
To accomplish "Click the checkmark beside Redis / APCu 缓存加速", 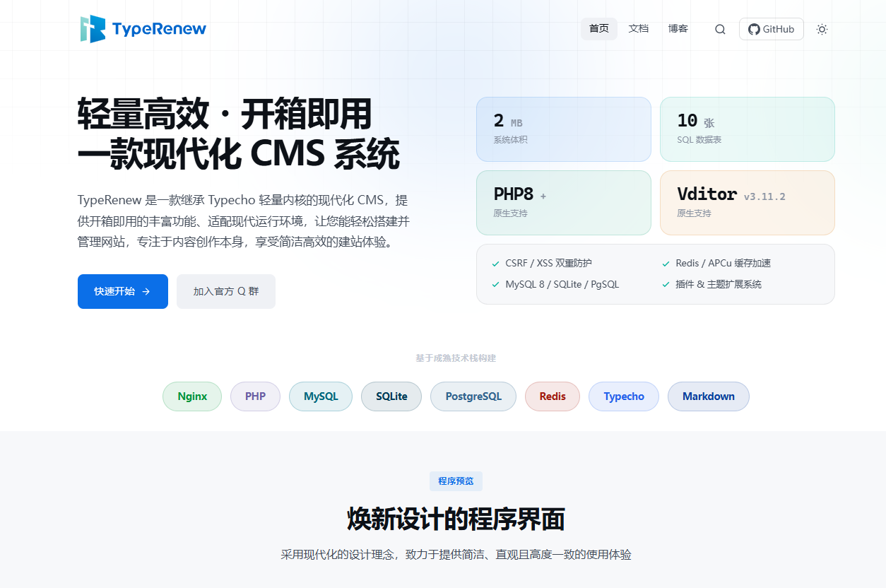I will pos(666,264).
